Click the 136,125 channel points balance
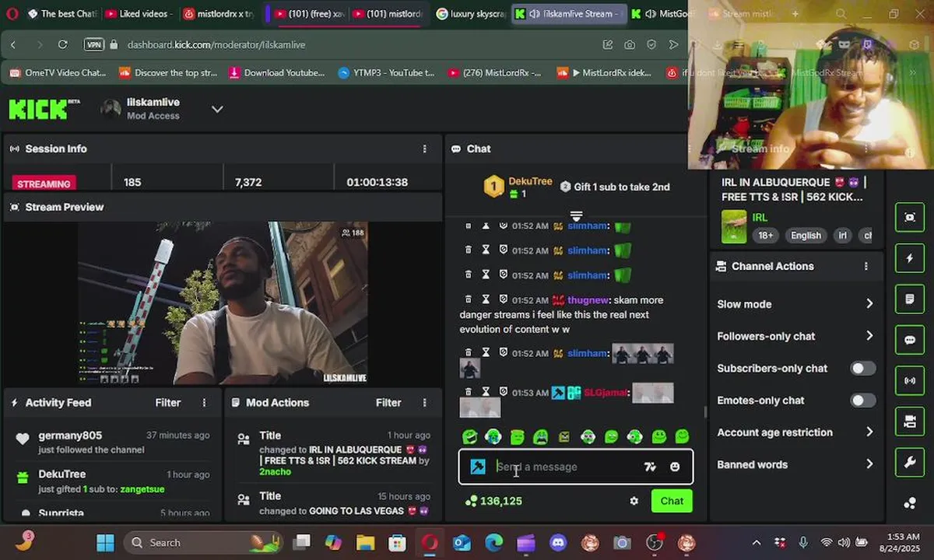This screenshot has height=560, width=934. pyautogui.click(x=493, y=501)
